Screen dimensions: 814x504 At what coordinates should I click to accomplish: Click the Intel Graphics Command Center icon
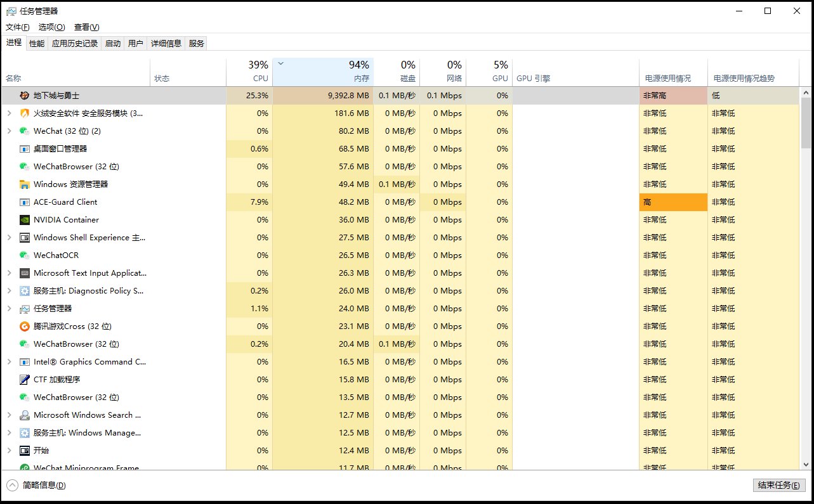click(x=24, y=361)
